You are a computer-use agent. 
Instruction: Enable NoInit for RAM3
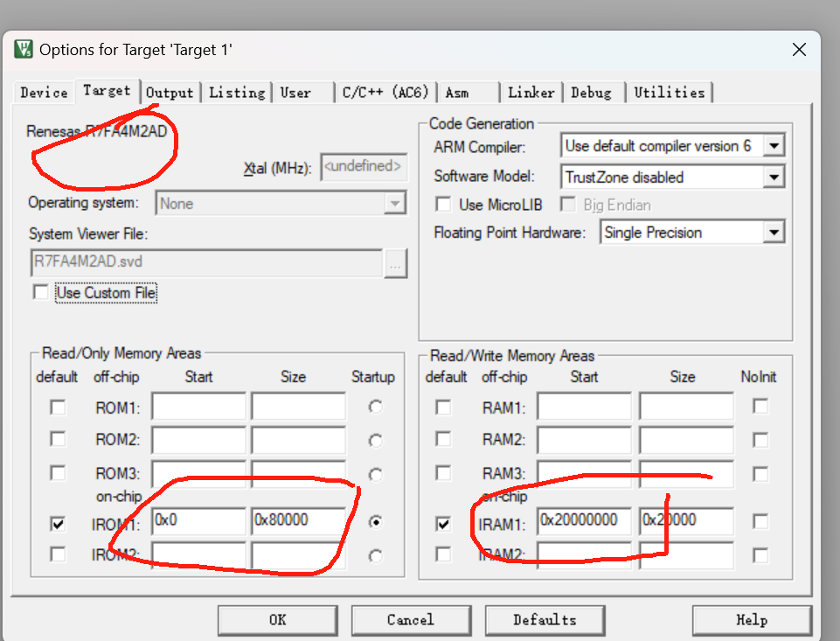click(x=760, y=473)
